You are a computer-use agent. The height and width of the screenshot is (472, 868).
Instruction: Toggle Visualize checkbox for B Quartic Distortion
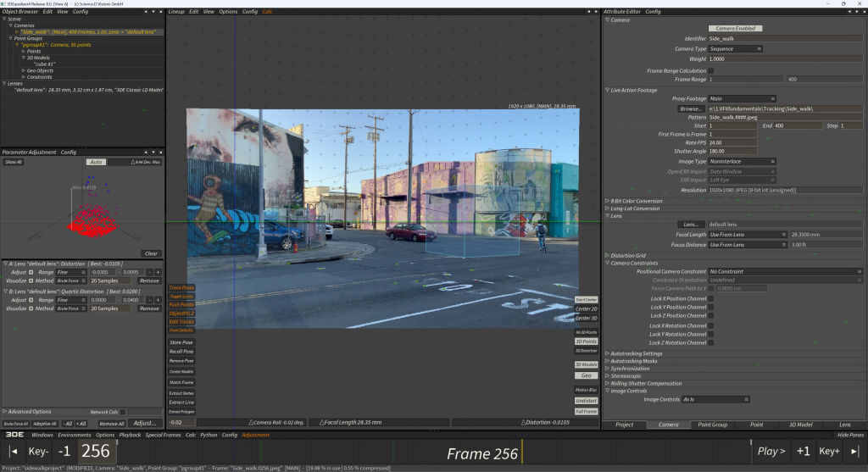[x=31, y=308]
